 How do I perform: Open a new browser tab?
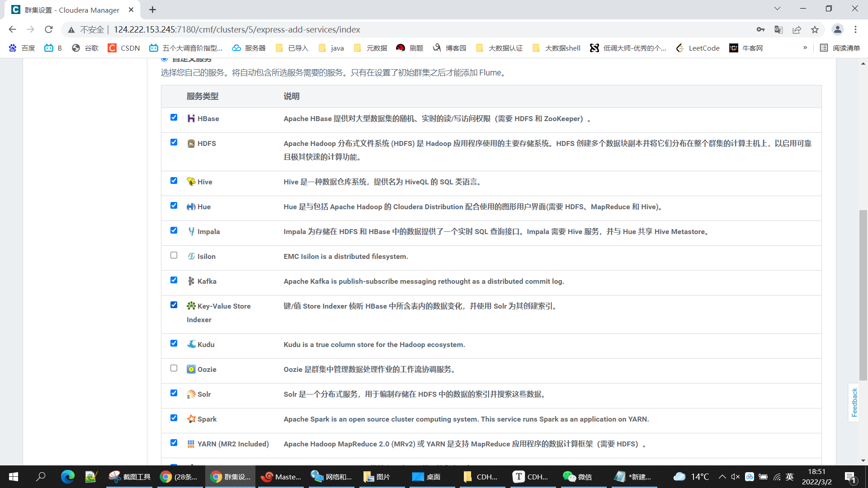tap(152, 9)
